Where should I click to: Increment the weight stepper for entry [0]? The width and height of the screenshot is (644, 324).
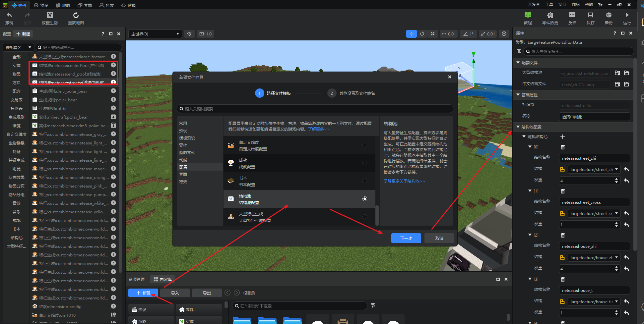click(x=616, y=179)
